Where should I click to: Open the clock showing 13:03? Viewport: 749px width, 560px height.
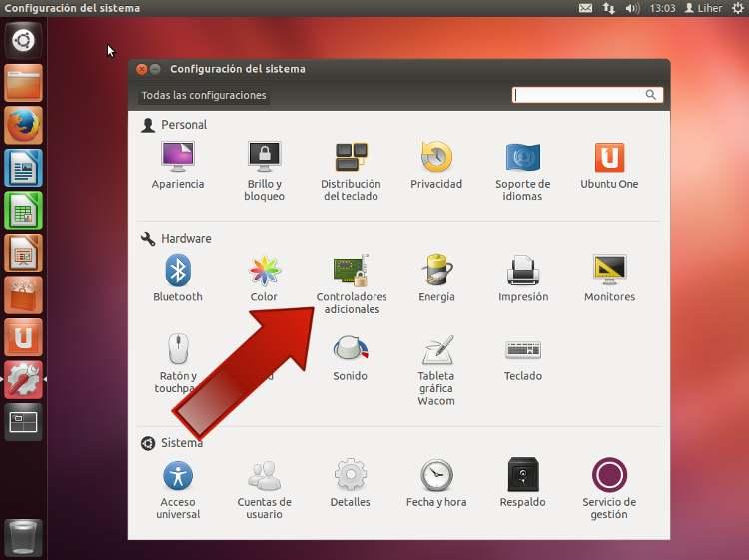coord(662,8)
